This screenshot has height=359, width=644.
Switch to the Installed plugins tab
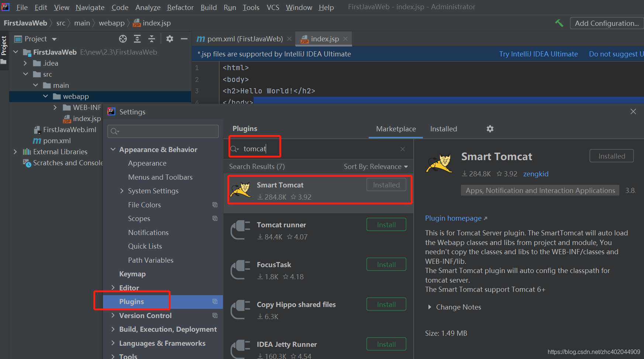pos(443,129)
